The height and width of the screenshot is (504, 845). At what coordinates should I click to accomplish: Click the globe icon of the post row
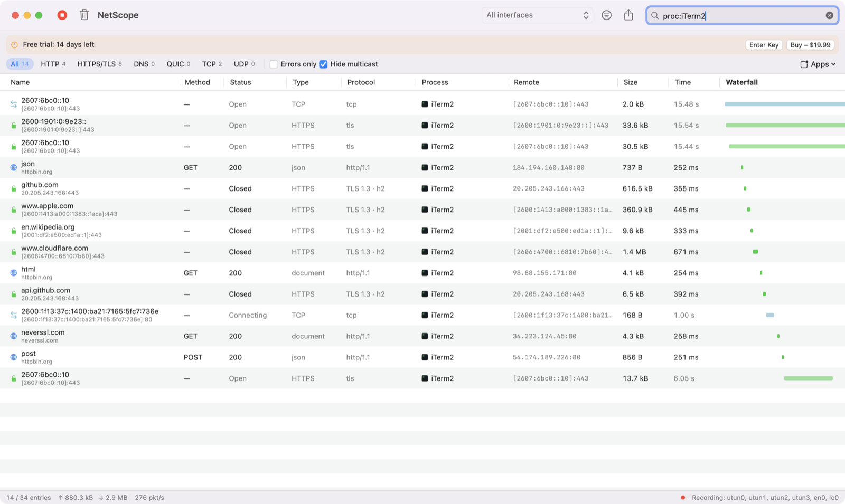(x=14, y=357)
